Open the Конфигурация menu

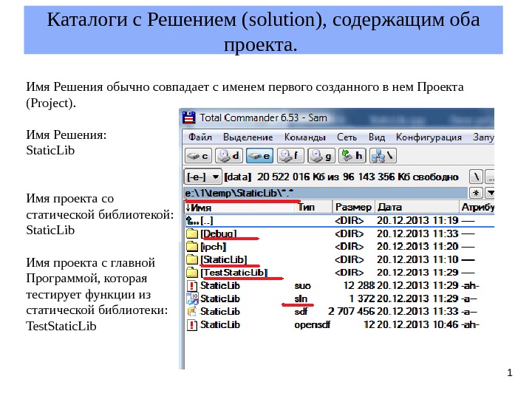pos(429,137)
